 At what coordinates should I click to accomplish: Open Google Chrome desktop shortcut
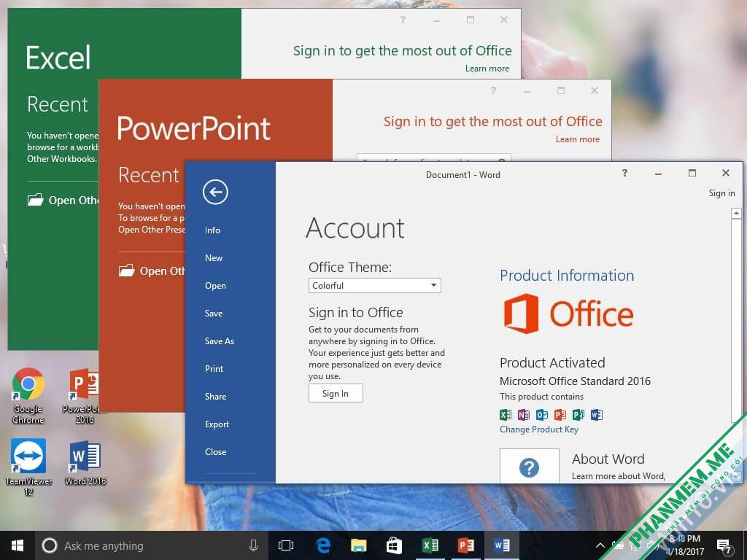click(28, 396)
